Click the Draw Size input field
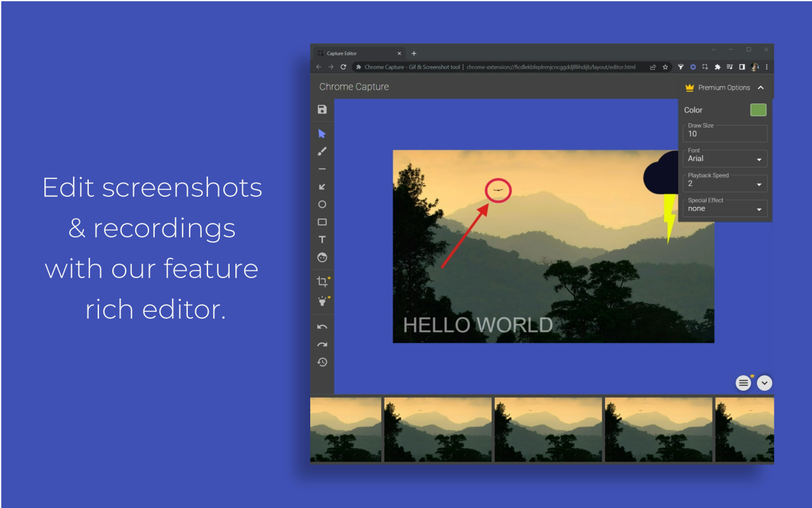This screenshot has width=812, height=508. click(x=725, y=133)
